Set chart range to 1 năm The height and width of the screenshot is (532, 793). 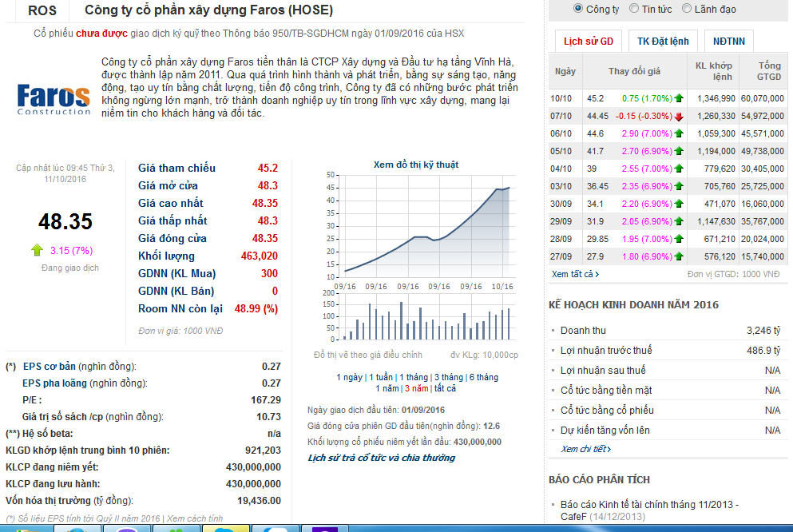[x=387, y=388]
